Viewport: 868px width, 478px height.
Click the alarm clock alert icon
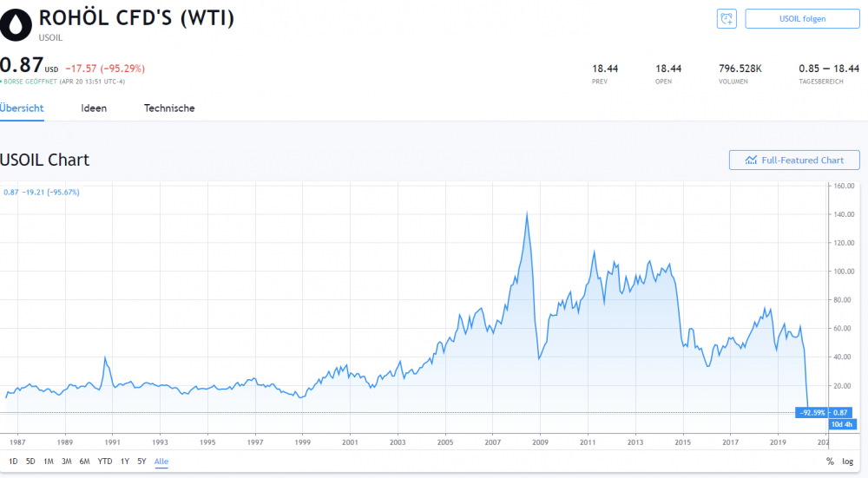coord(727,19)
